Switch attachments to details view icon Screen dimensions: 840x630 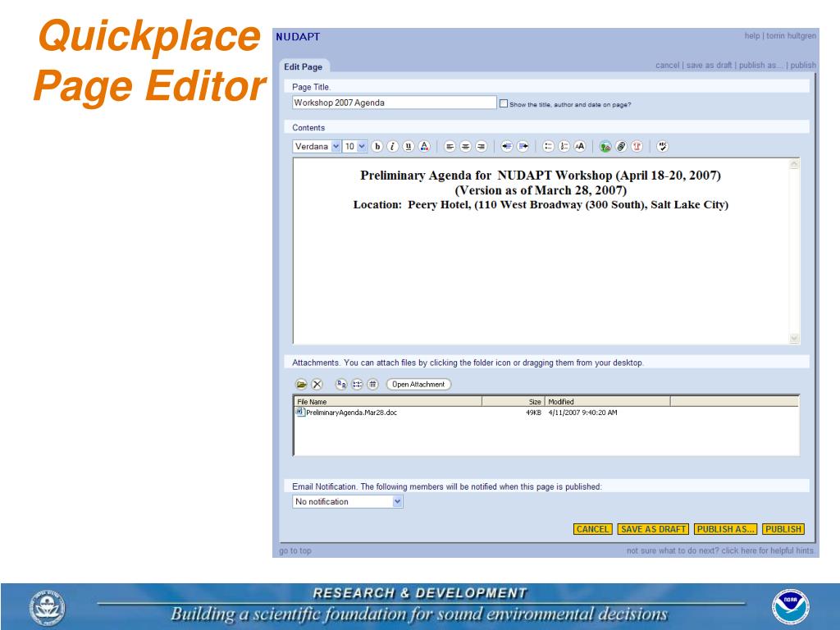click(373, 384)
